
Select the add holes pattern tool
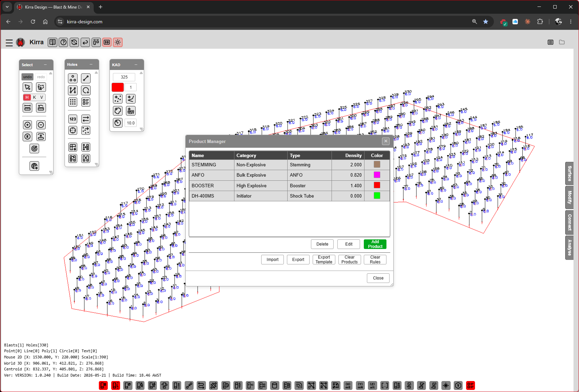click(73, 79)
